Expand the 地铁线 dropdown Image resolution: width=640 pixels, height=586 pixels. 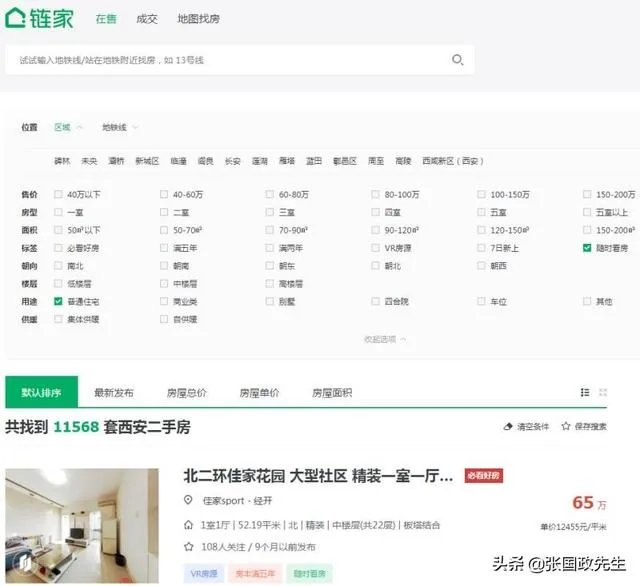(120, 127)
